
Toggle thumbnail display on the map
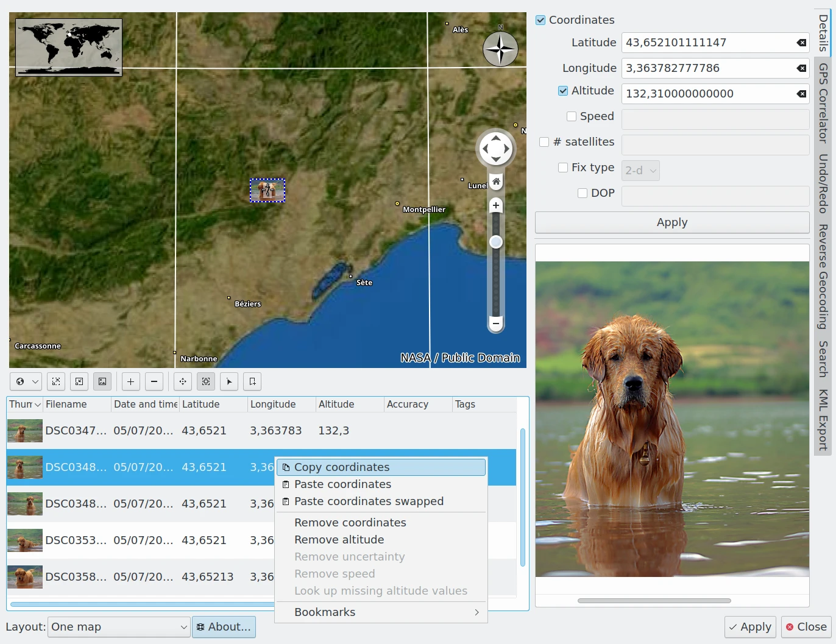coord(102,381)
